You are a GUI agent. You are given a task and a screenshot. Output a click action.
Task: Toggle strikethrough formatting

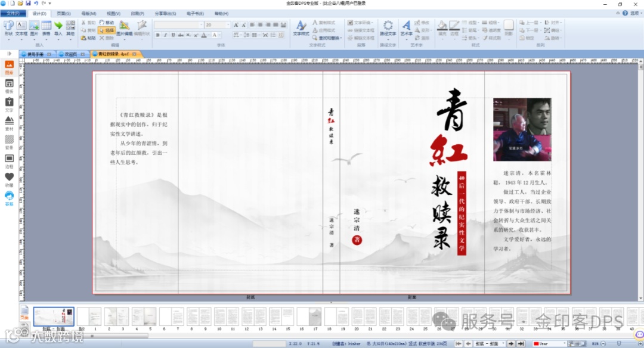[181, 35]
